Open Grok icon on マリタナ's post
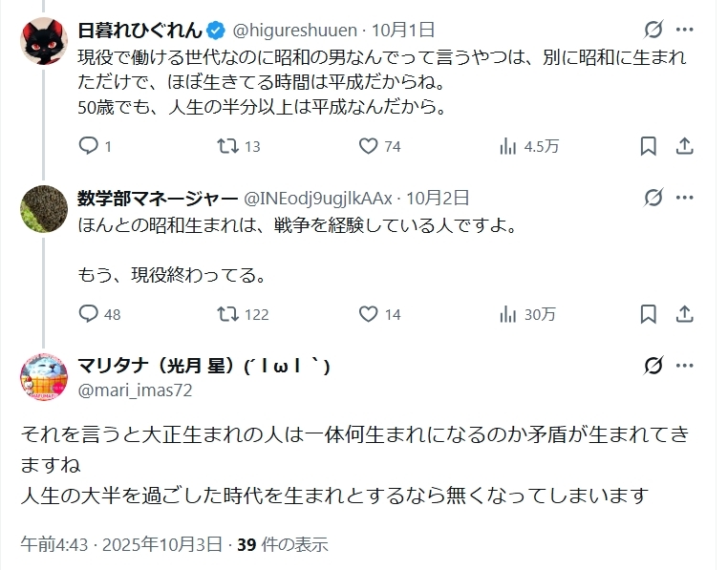Image resolution: width=728 pixels, height=570 pixels. pyautogui.click(x=653, y=367)
